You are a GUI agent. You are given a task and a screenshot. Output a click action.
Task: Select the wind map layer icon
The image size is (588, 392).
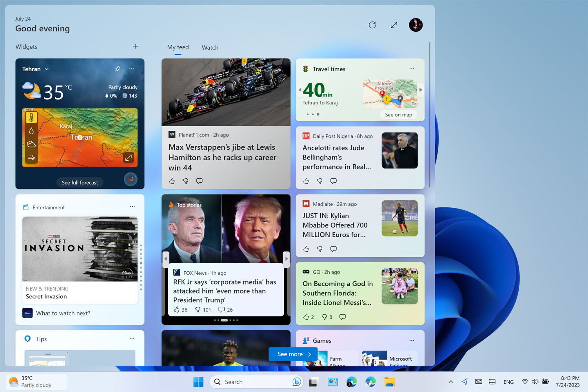tap(31, 158)
